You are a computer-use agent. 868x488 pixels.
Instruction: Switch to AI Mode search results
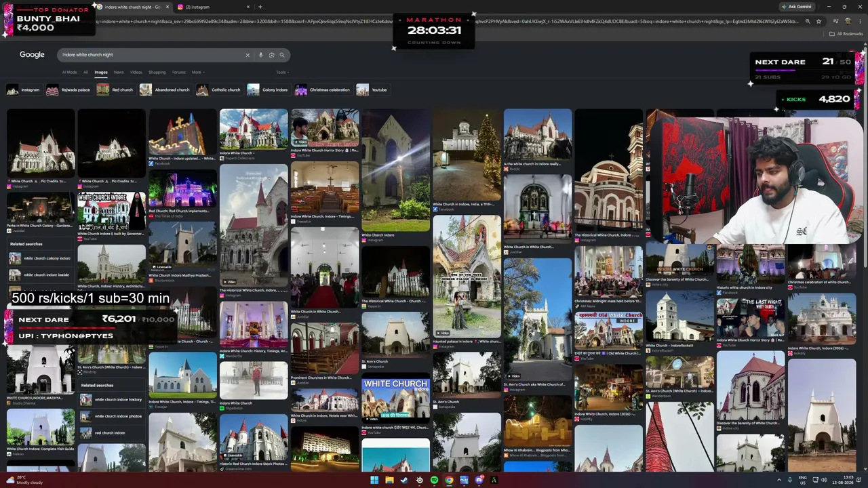[70, 72]
